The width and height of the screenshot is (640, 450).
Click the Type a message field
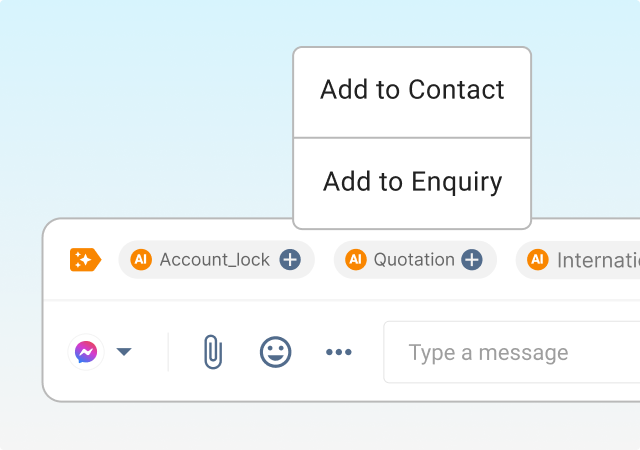tap(510, 352)
